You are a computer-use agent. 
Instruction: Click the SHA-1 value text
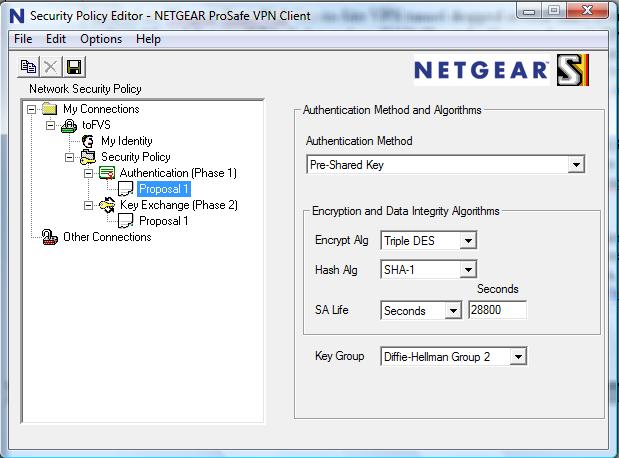click(x=399, y=270)
